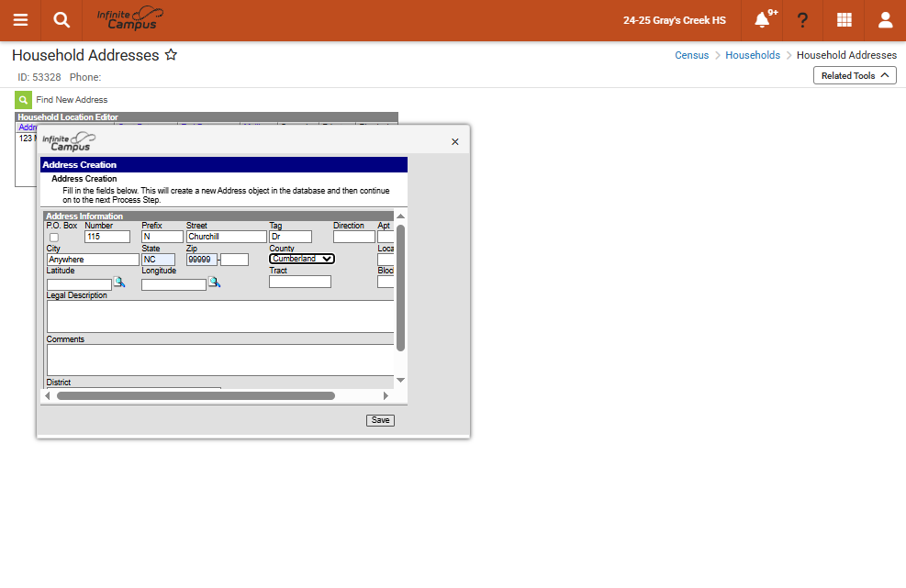Click the vertical scrollbar thumb
This screenshot has width=906, height=588.
400,288
